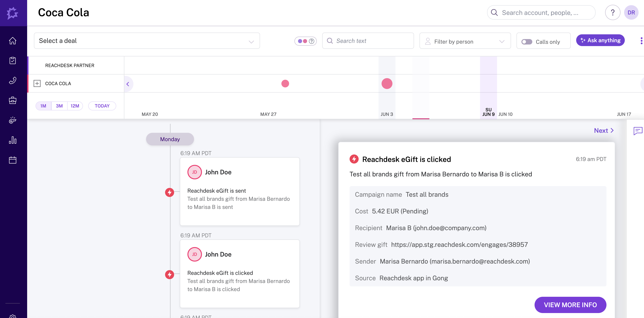Open the Reachdesk eGift is sent card
Image resolution: width=644 pixels, height=318 pixels.
(239, 192)
